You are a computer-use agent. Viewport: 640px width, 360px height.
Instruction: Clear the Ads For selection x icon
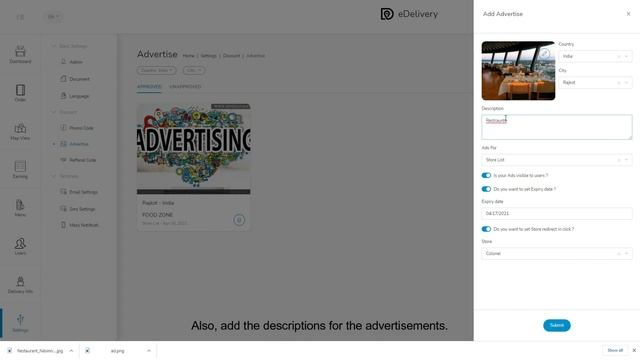[619, 160]
